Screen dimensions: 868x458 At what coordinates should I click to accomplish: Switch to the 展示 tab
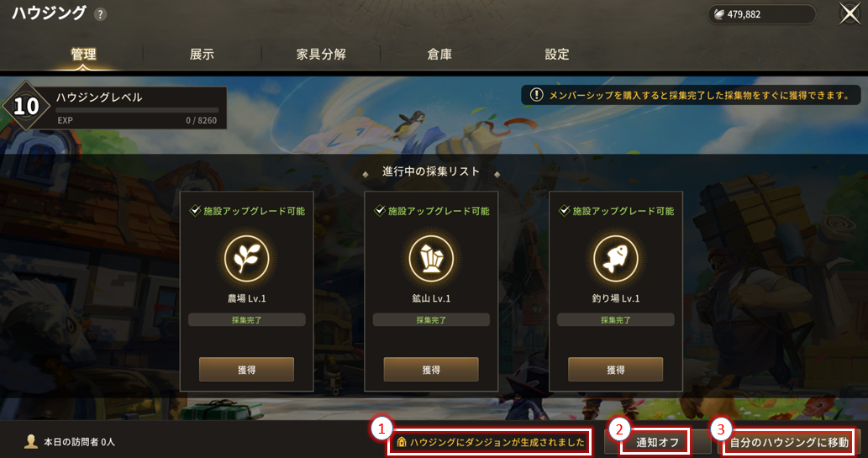[x=202, y=55]
